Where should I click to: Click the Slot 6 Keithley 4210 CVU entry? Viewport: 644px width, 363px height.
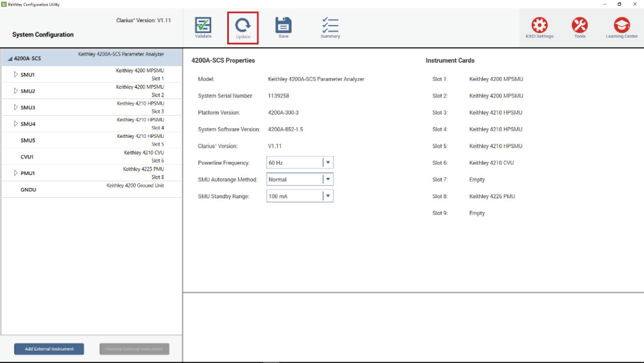(491, 163)
